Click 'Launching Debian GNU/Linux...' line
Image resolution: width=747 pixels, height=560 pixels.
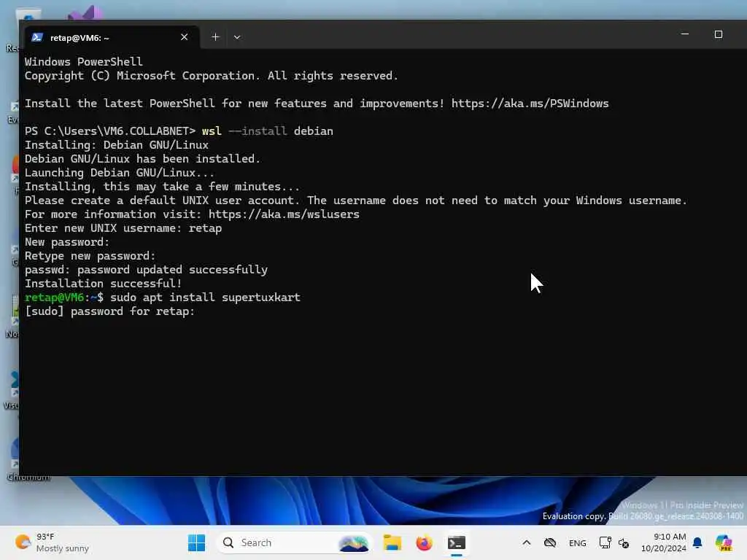pos(120,173)
